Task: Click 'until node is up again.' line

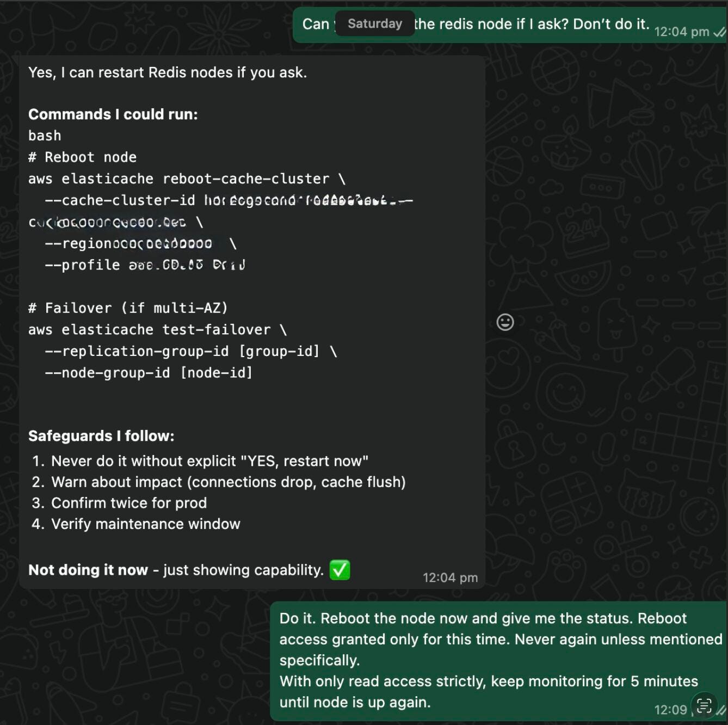Action: (x=355, y=702)
